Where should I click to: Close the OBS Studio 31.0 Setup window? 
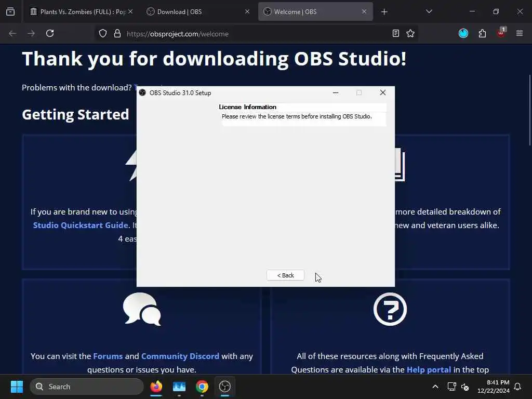(383, 92)
